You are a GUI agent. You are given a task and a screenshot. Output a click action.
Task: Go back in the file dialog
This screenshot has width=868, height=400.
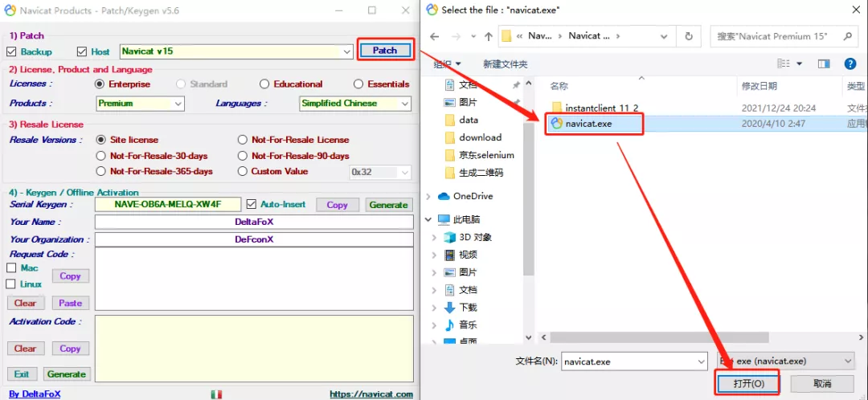point(435,36)
